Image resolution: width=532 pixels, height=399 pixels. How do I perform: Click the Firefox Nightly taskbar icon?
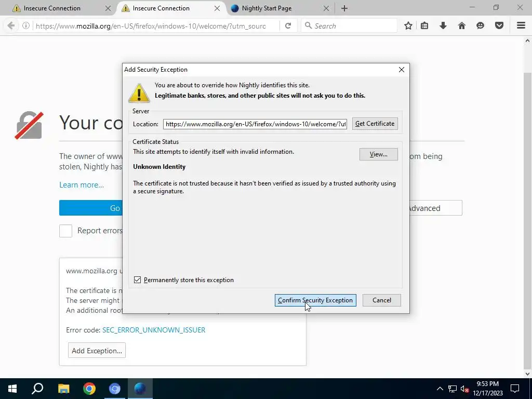pos(140,389)
